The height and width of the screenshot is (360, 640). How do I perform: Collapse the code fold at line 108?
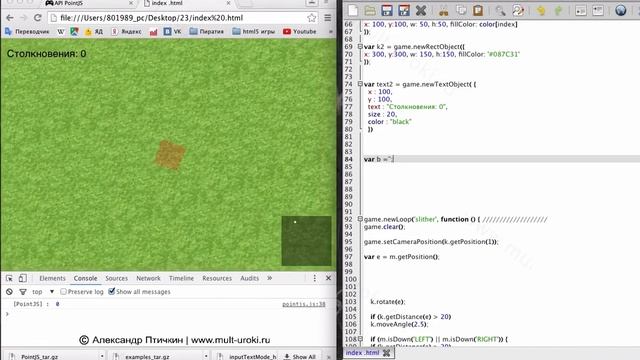click(x=360, y=339)
